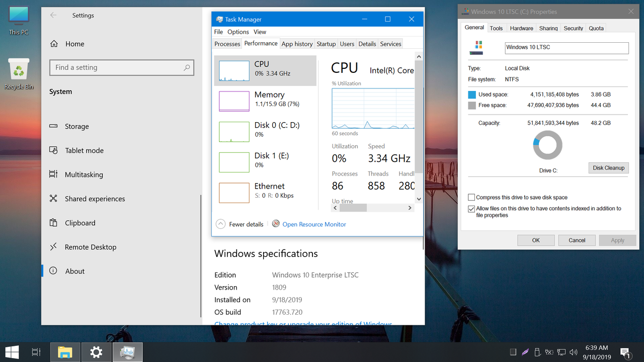Open the Action Center notifications icon

[x=625, y=352]
